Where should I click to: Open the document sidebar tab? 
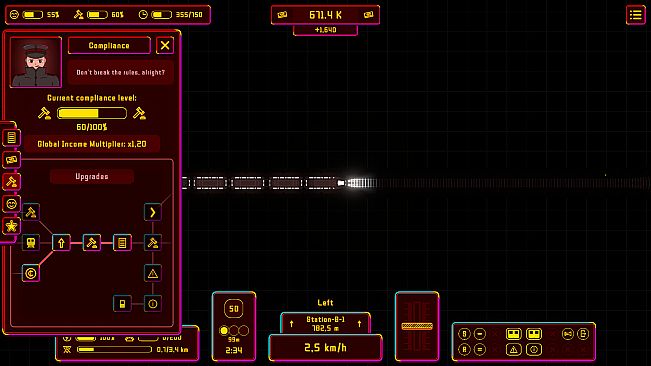pyautogui.click(x=11, y=137)
